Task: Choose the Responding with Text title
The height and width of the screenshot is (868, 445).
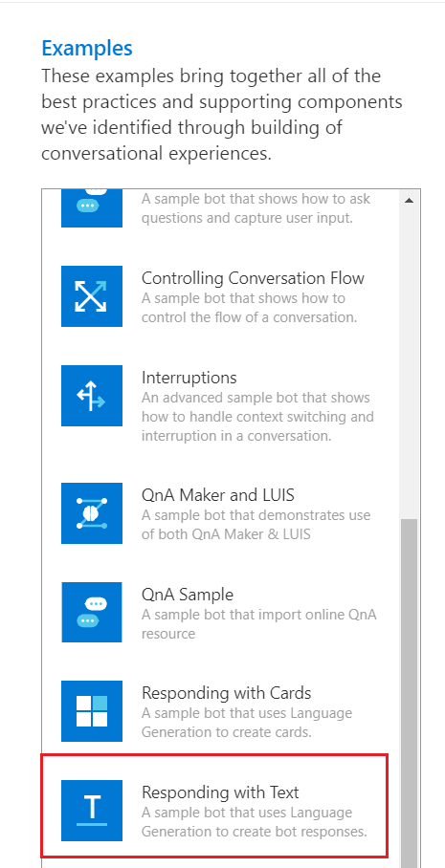Action: [x=220, y=792]
